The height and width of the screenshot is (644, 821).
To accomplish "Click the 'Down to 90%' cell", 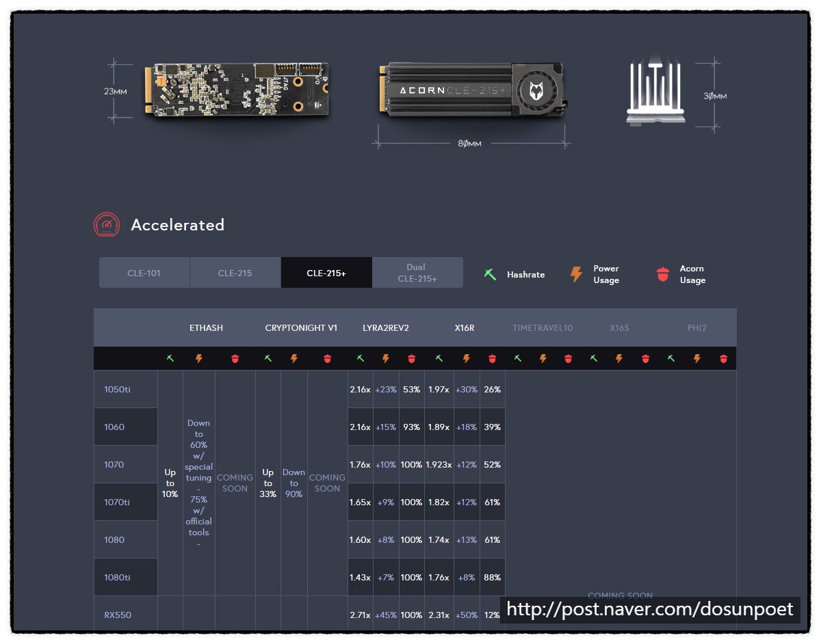I will 294,483.
